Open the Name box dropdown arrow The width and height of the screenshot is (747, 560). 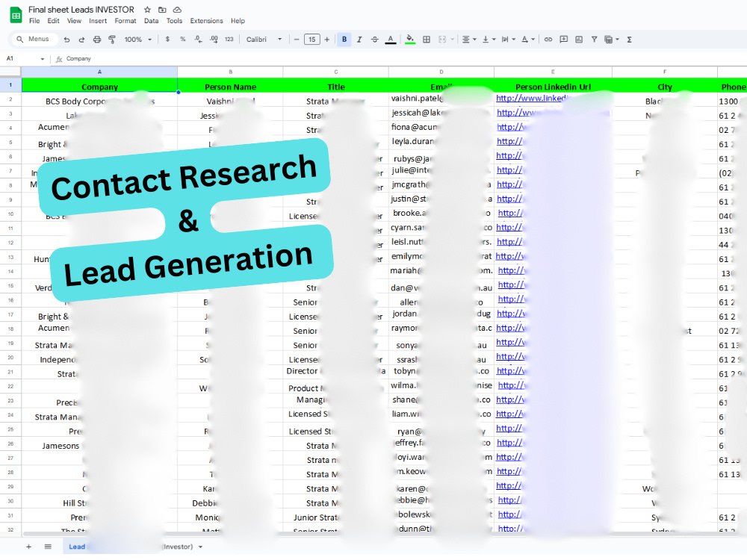[43, 59]
